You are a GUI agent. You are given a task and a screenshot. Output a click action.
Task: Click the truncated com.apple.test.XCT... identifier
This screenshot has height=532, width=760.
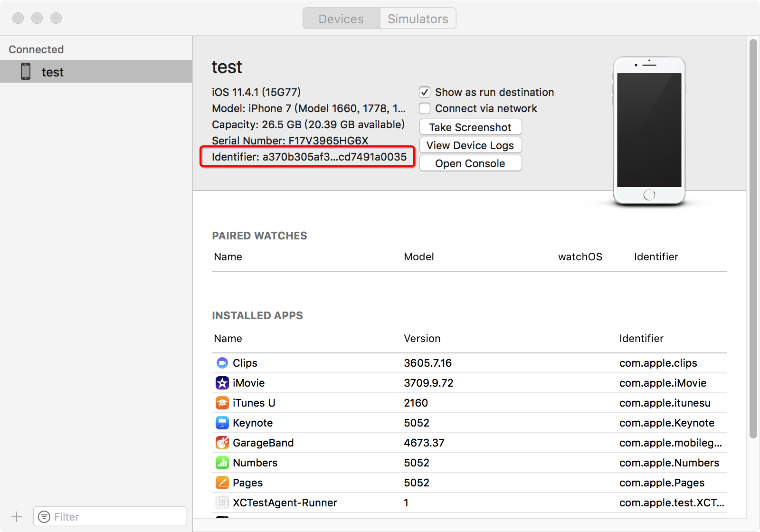[x=672, y=503]
